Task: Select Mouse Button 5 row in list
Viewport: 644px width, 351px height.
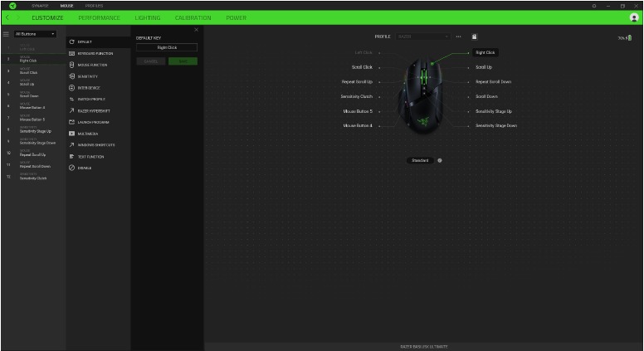Action: (x=33, y=118)
